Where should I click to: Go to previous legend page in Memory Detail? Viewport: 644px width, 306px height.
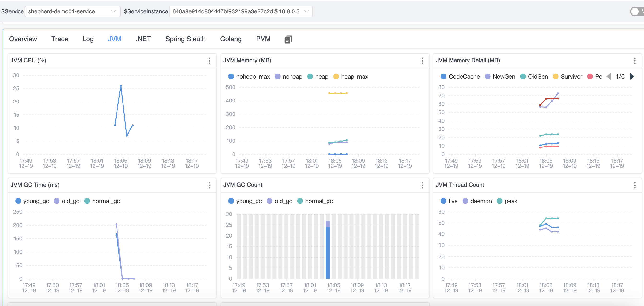tap(609, 76)
